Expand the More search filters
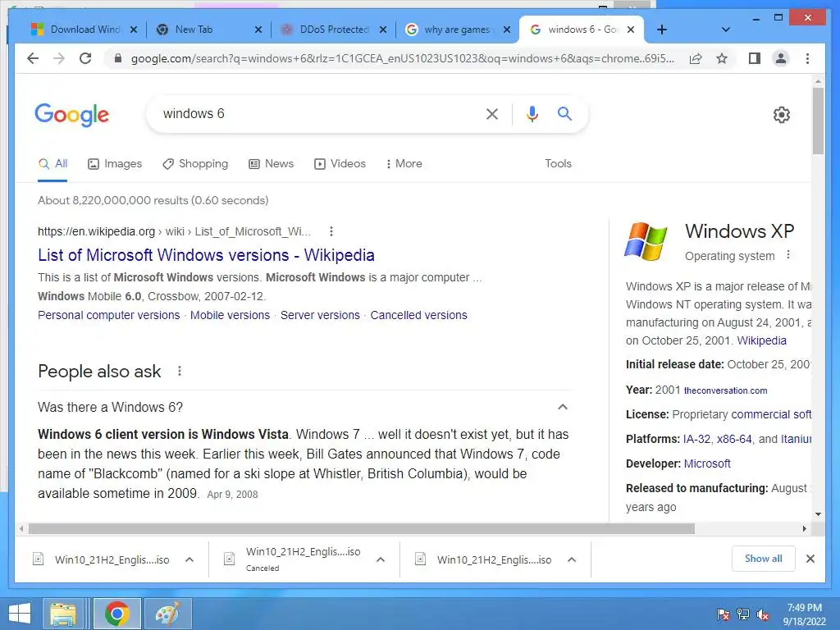Screen dimensions: 840x630 (x=404, y=164)
